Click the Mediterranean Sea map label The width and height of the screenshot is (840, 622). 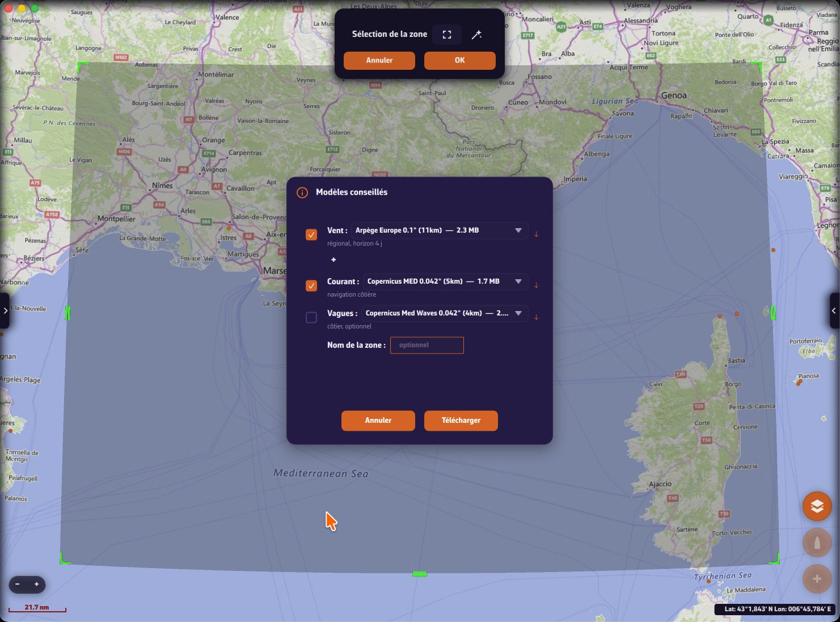[321, 473]
